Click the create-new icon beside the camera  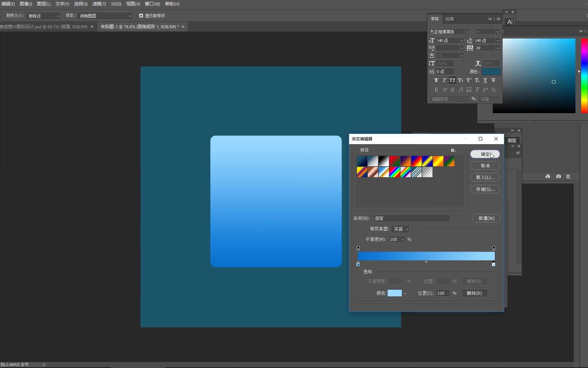548,177
